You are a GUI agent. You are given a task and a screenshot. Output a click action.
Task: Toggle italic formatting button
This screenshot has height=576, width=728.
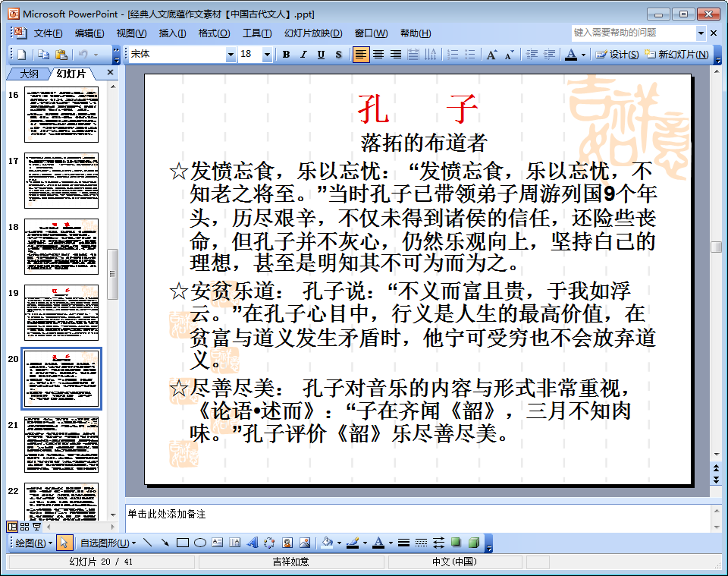tap(303, 55)
